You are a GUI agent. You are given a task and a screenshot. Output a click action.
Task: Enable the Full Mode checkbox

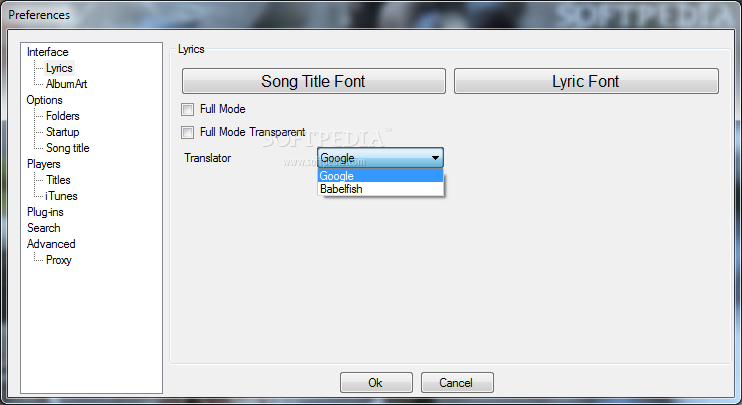click(x=187, y=109)
